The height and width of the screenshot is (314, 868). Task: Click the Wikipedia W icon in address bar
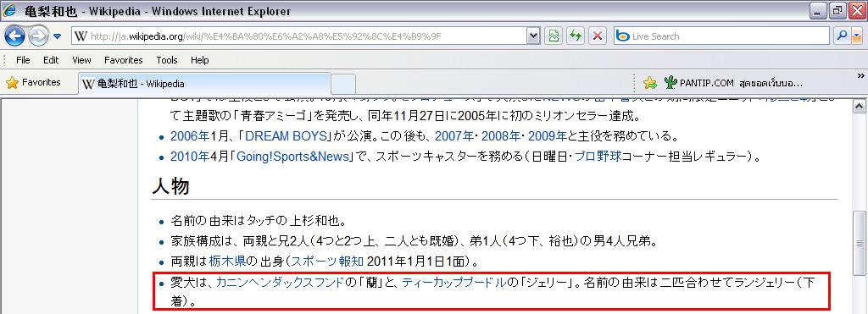click(x=81, y=36)
